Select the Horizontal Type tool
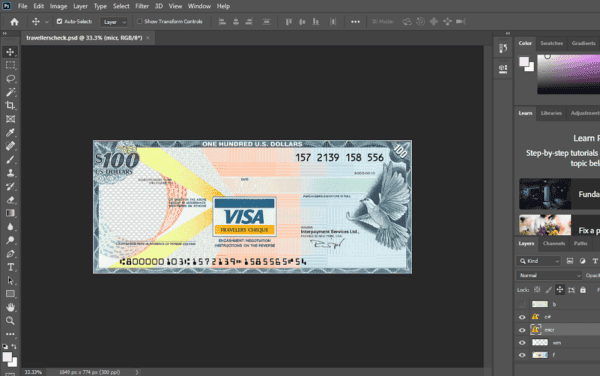Image resolution: width=600 pixels, height=376 pixels. click(10, 267)
